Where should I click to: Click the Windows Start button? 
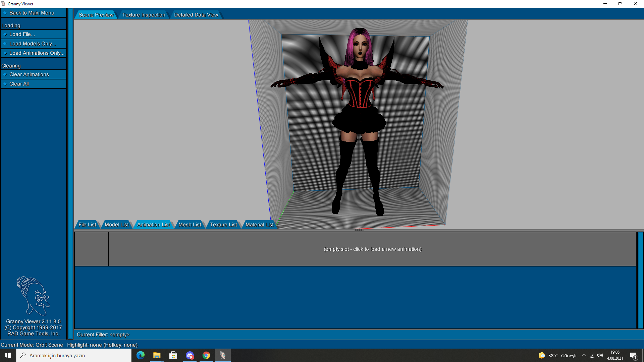[8, 355]
